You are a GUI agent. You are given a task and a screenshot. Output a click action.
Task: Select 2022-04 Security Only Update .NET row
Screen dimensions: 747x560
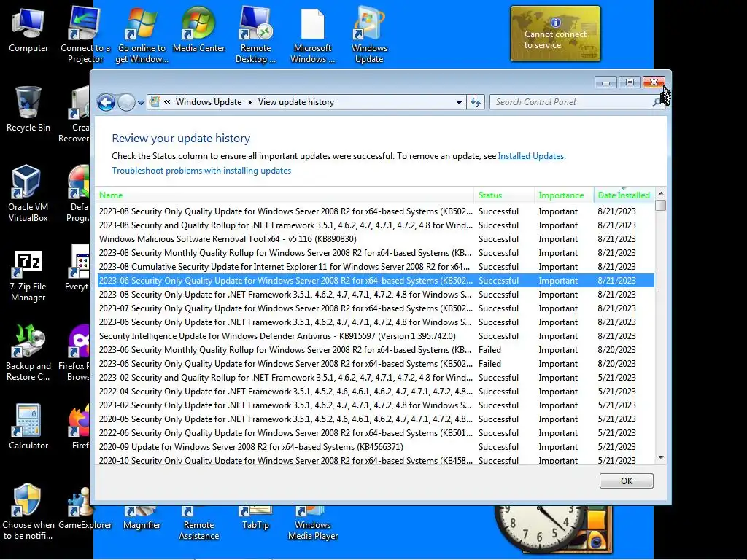point(376,392)
